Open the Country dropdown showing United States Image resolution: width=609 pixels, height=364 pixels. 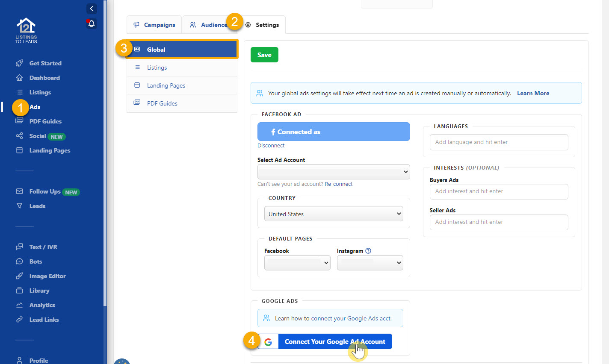click(334, 214)
